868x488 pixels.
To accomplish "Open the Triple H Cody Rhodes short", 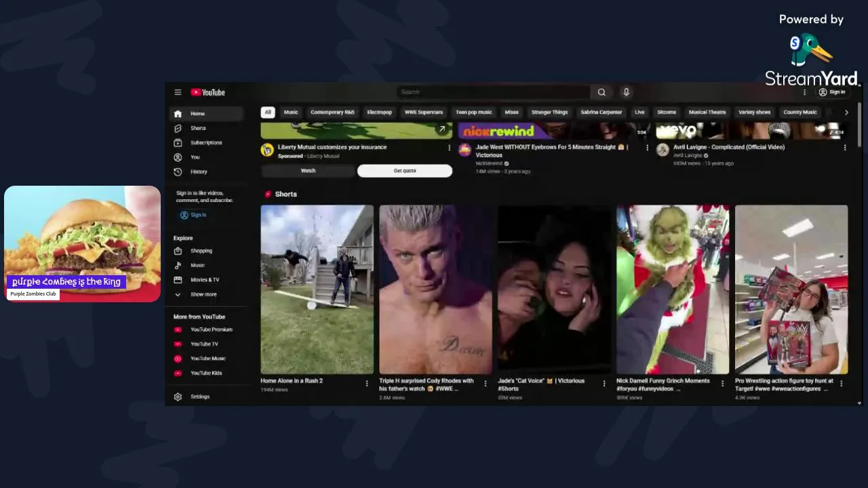I will [x=435, y=289].
